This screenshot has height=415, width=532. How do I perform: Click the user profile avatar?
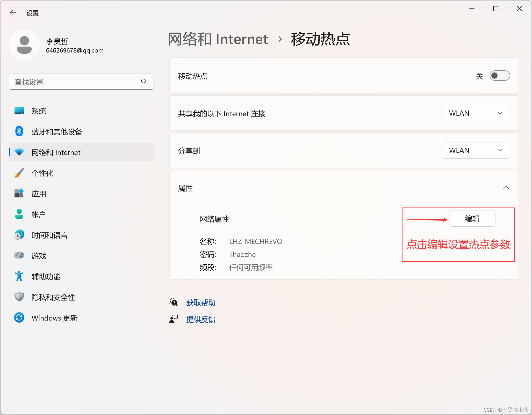(x=24, y=45)
